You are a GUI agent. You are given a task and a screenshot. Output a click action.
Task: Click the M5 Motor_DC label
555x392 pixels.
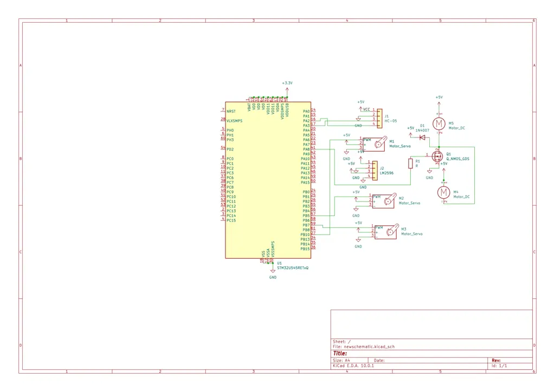point(456,128)
